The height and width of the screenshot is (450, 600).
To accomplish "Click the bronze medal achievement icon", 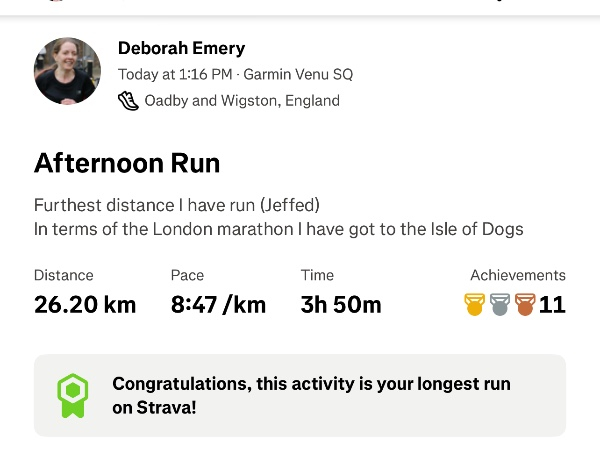I will point(525,304).
